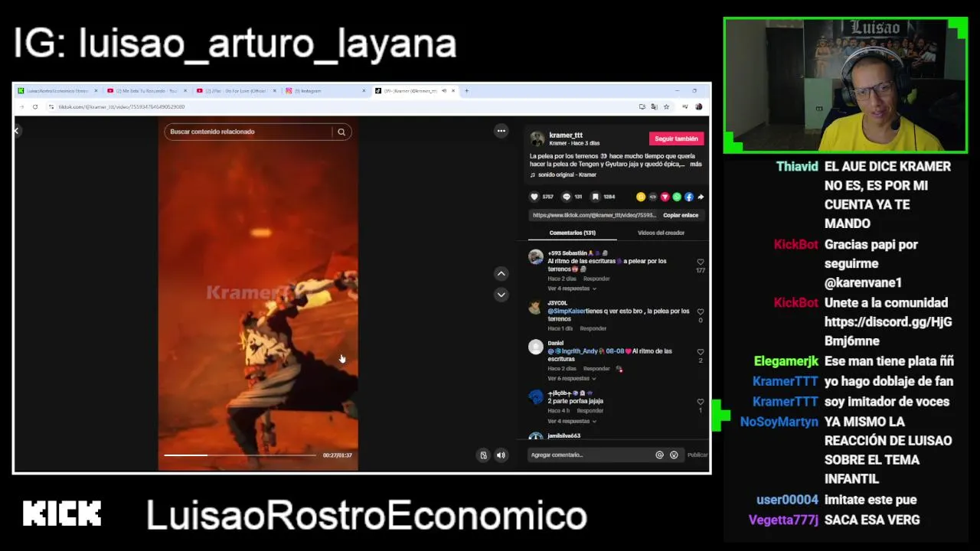The width and height of the screenshot is (980, 551).
Task: Expand description with 'más'
Action: coord(695,164)
